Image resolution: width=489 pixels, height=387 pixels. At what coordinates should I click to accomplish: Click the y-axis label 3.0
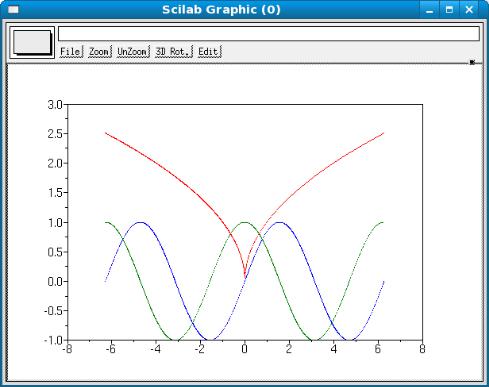click(55, 105)
